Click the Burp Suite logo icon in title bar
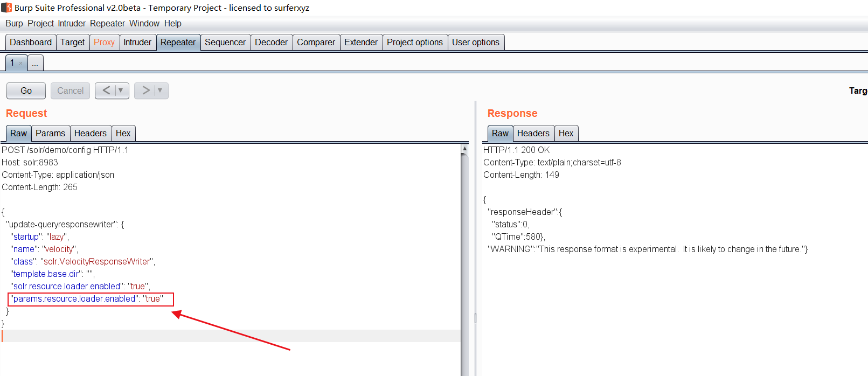868x376 pixels. point(6,8)
